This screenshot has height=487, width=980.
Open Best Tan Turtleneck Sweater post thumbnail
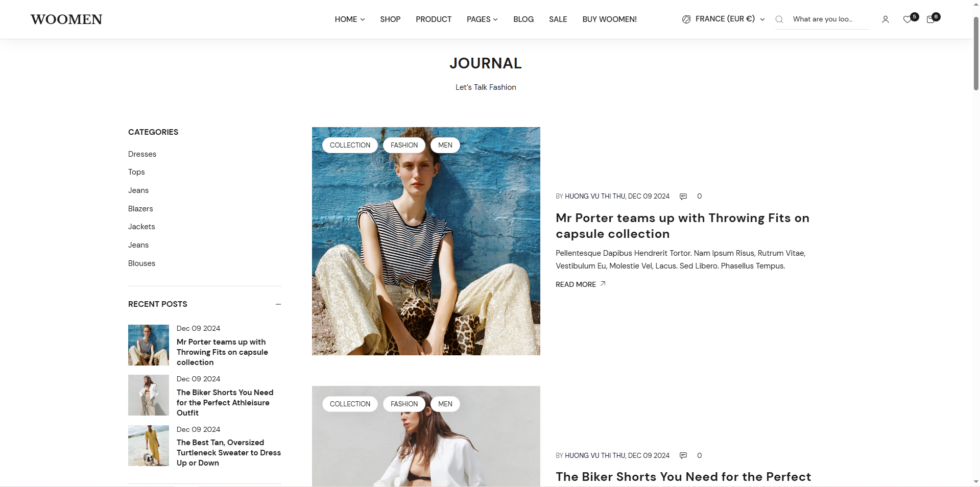click(149, 446)
